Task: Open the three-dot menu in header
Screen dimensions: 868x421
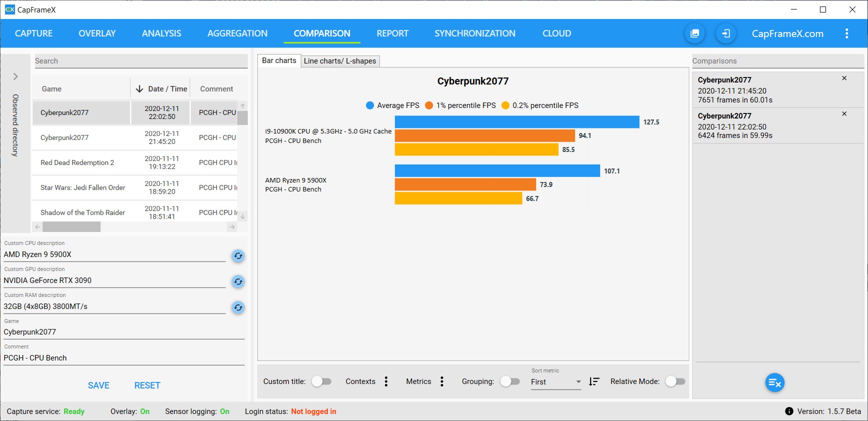Action: pos(846,33)
